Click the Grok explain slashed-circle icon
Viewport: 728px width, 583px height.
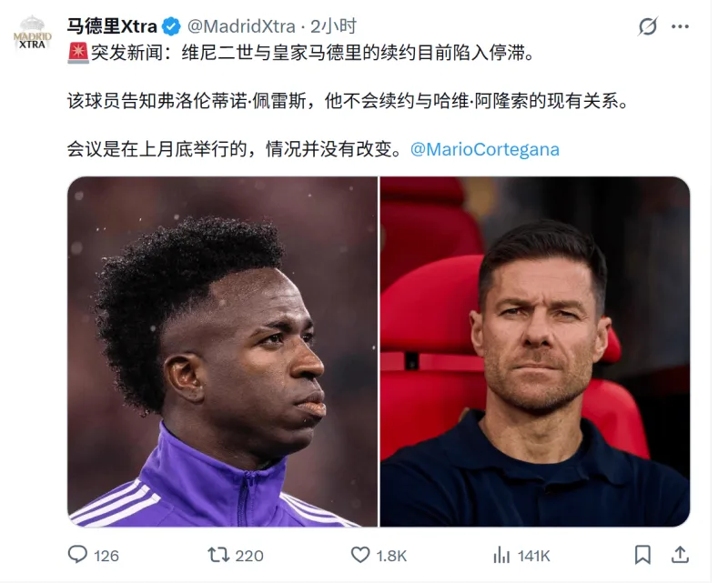(647, 26)
